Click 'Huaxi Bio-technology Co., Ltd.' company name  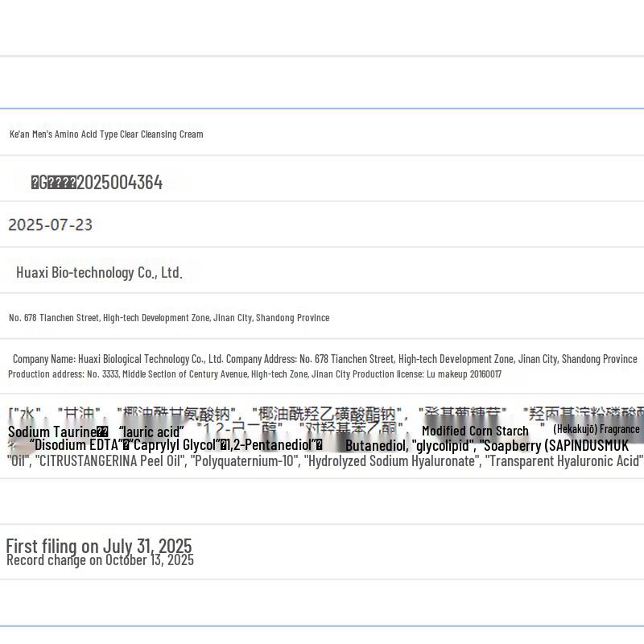point(99,272)
